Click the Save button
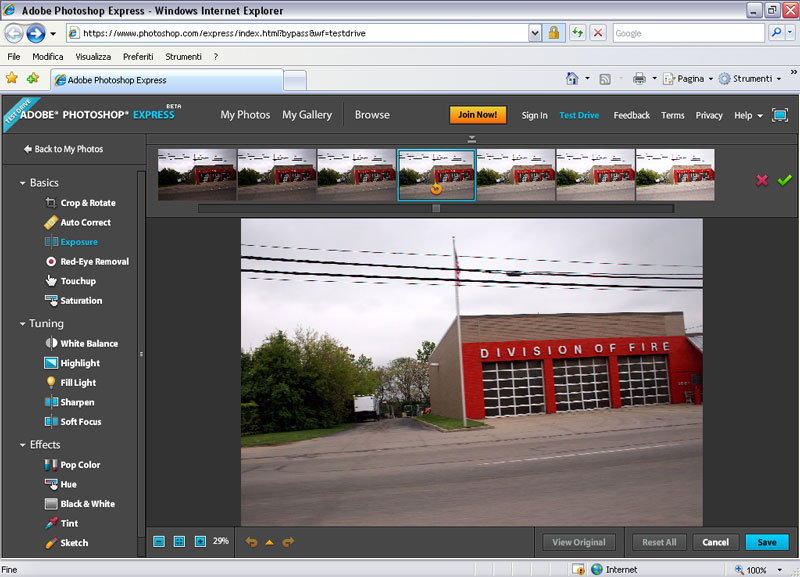The width and height of the screenshot is (800, 577). click(x=767, y=542)
